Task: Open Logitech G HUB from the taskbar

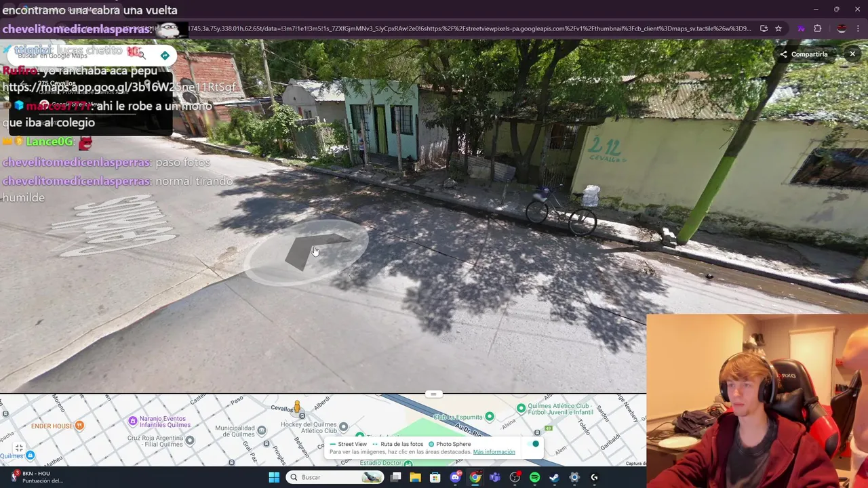Action: pyautogui.click(x=594, y=477)
